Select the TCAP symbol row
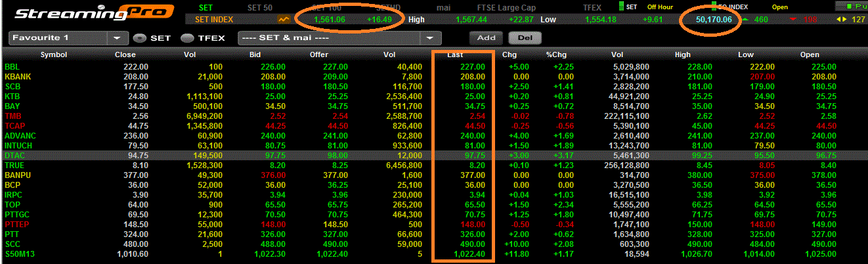The width and height of the screenshot is (868, 264). (434, 126)
